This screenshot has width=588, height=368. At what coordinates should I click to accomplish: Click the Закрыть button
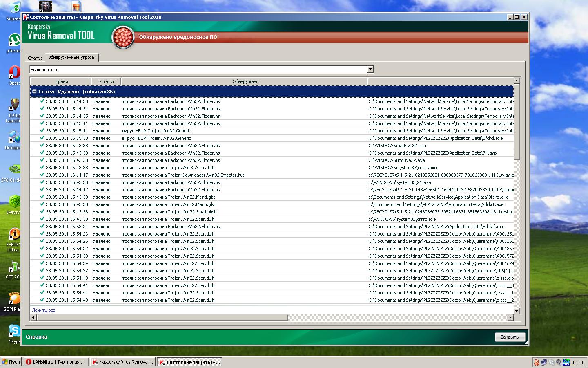coord(510,337)
